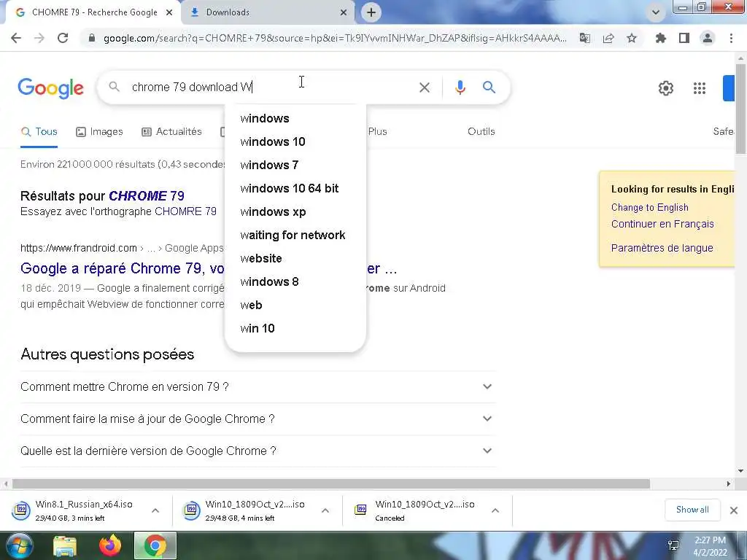Click the vertical page scrollbar
747x560 pixels.
(740, 109)
